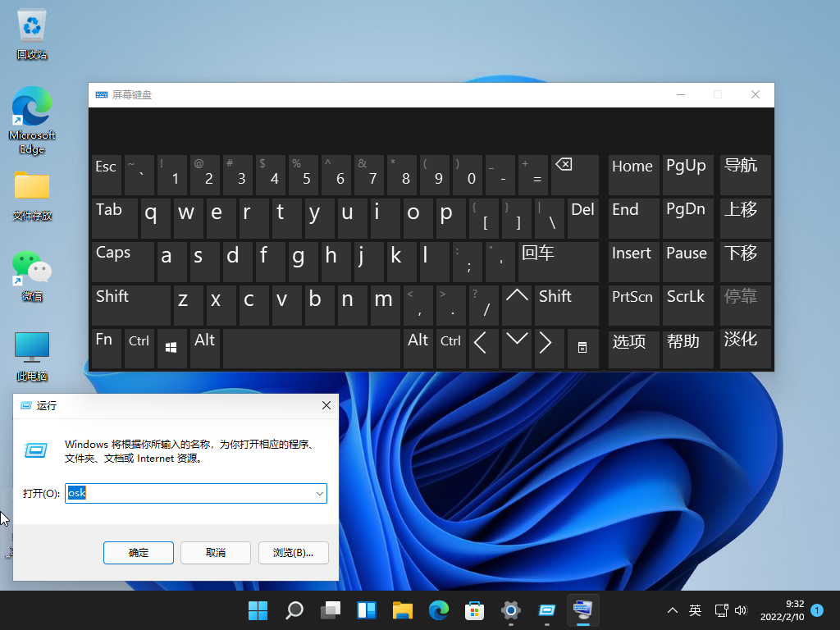This screenshot has width=840, height=630.
Task: Toggle Caps lock on the on-screen keyboard
Action: pos(121,261)
